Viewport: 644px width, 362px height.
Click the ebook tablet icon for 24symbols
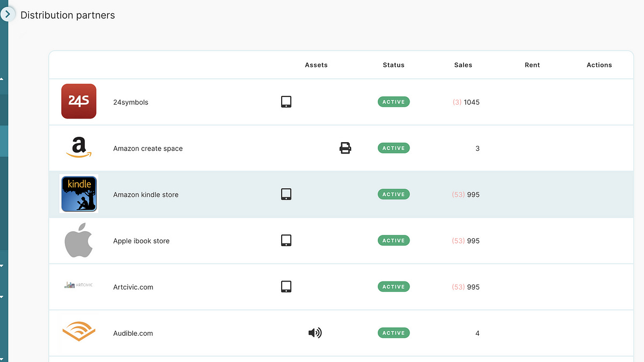click(286, 102)
